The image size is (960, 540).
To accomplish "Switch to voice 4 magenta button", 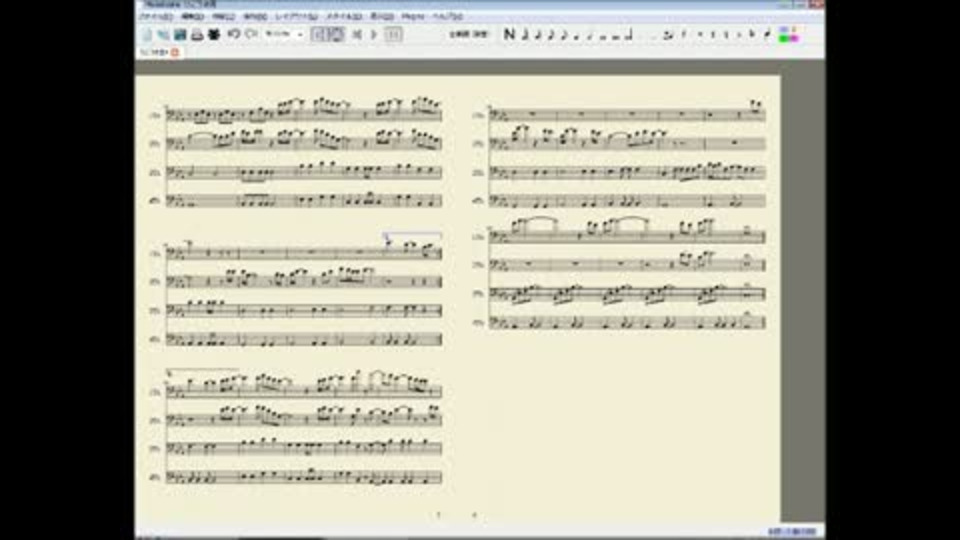I will [x=794, y=39].
